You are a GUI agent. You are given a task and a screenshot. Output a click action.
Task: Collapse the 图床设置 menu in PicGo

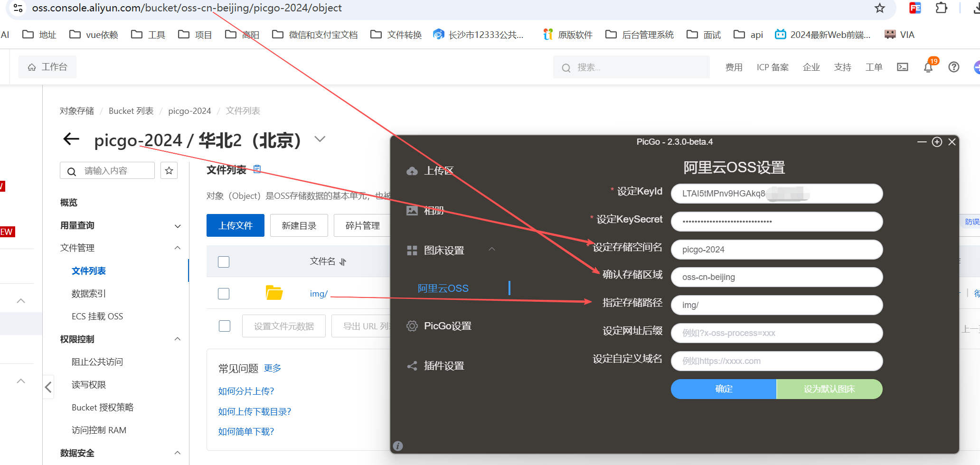point(492,250)
